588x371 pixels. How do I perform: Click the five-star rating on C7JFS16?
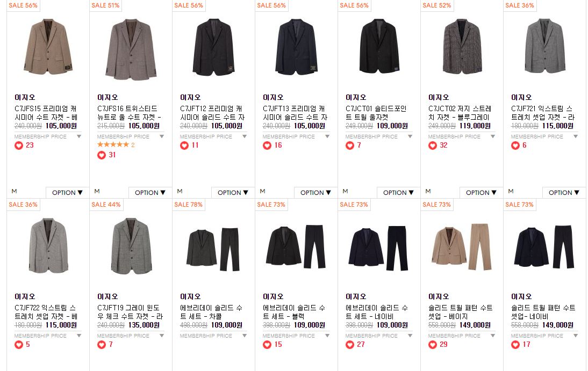pyautogui.click(x=113, y=144)
